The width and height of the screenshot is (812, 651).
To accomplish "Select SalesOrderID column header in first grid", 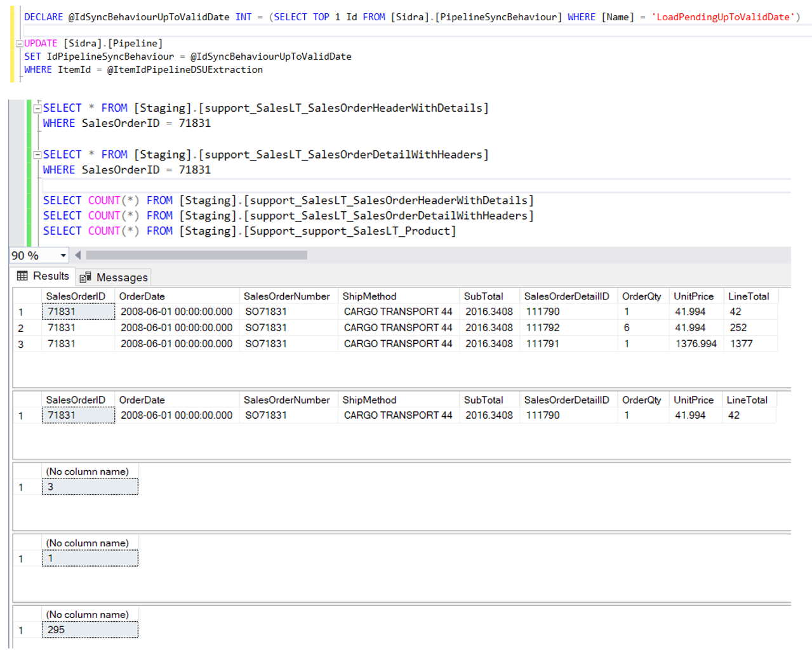I will click(x=76, y=296).
